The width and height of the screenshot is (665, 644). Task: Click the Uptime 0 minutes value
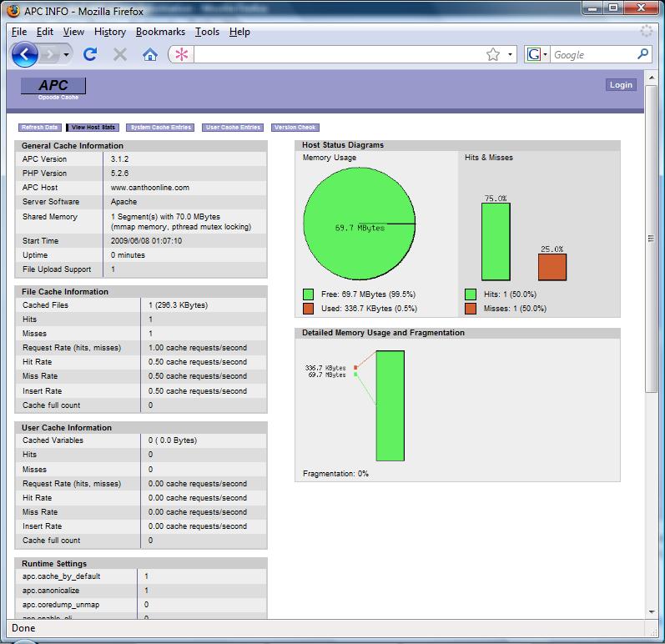(128, 255)
